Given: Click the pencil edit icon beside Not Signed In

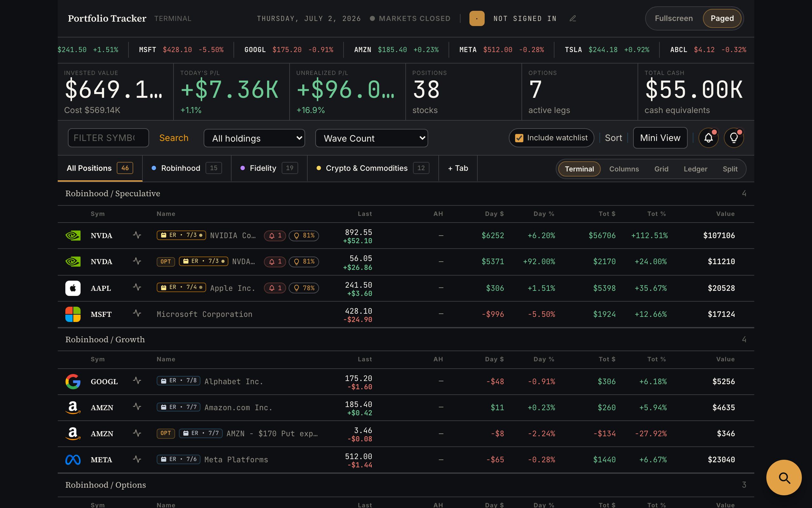Looking at the screenshot, I should point(573,18).
